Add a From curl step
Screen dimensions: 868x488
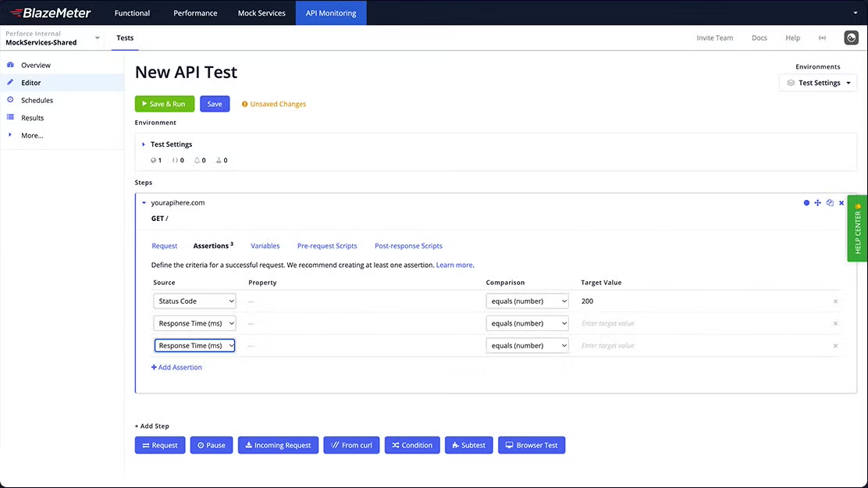[x=351, y=445]
